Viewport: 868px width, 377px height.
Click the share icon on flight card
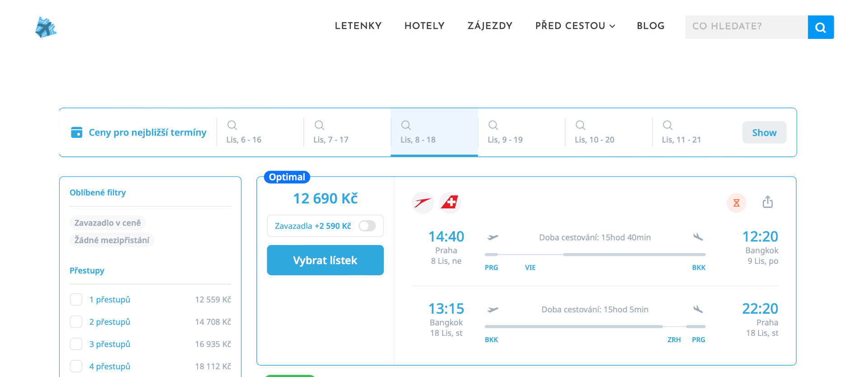pyautogui.click(x=767, y=202)
